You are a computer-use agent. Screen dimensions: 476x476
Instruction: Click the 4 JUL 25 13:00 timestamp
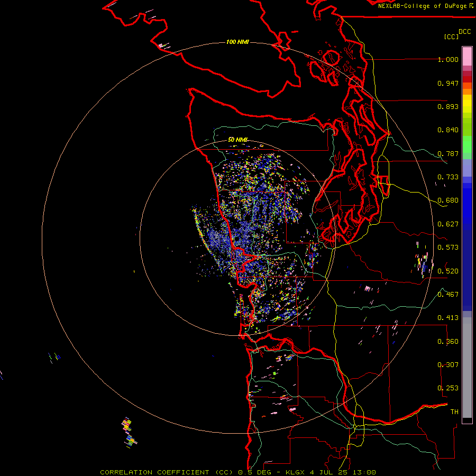pyautogui.click(x=343, y=472)
